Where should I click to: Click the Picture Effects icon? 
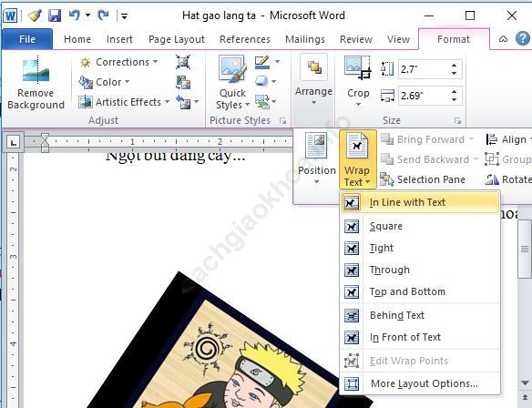[261, 81]
